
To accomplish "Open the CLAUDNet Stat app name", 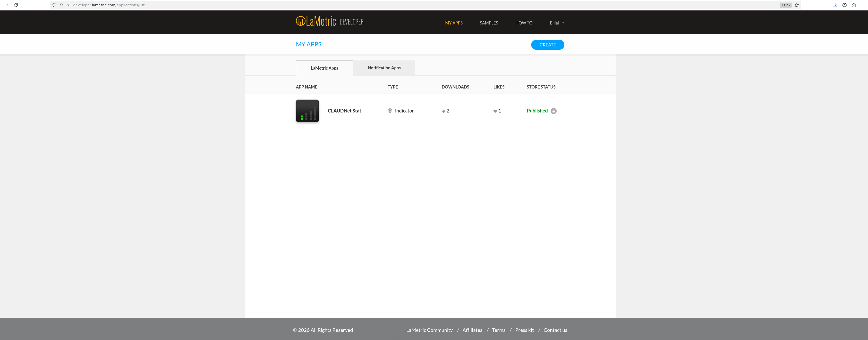I will [344, 111].
